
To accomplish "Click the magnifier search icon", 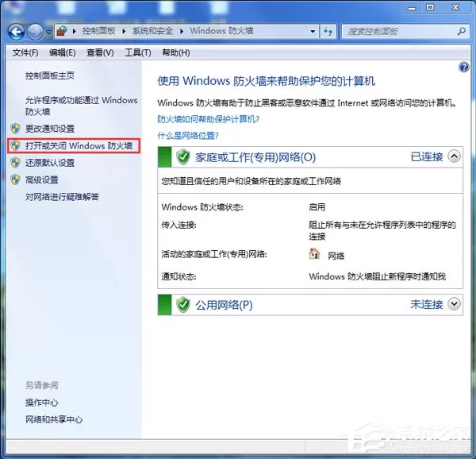I will pos(462,31).
